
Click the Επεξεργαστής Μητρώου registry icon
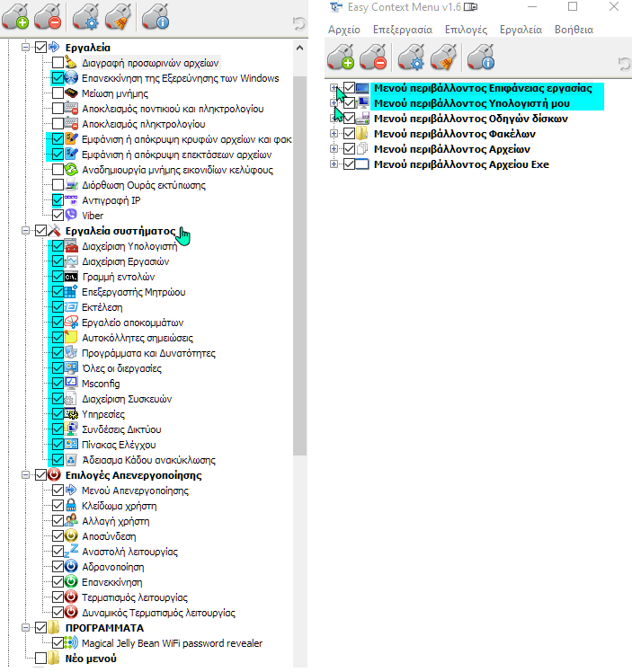(71, 292)
